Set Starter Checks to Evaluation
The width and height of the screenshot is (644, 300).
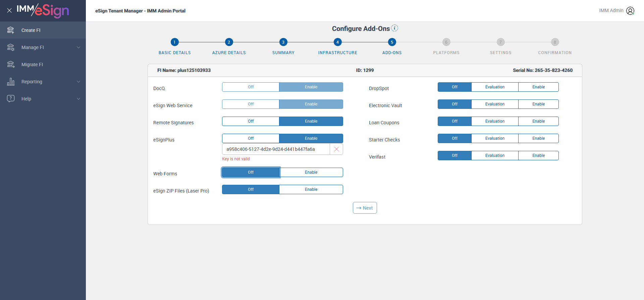pos(495,138)
